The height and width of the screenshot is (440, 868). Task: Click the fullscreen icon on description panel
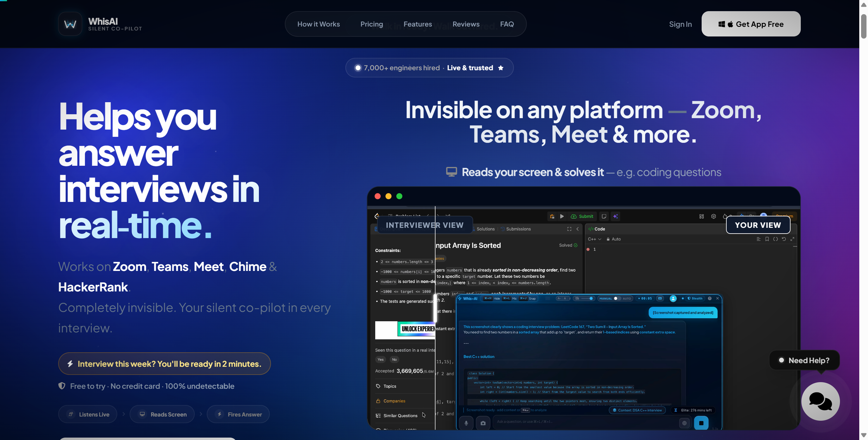(x=569, y=229)
